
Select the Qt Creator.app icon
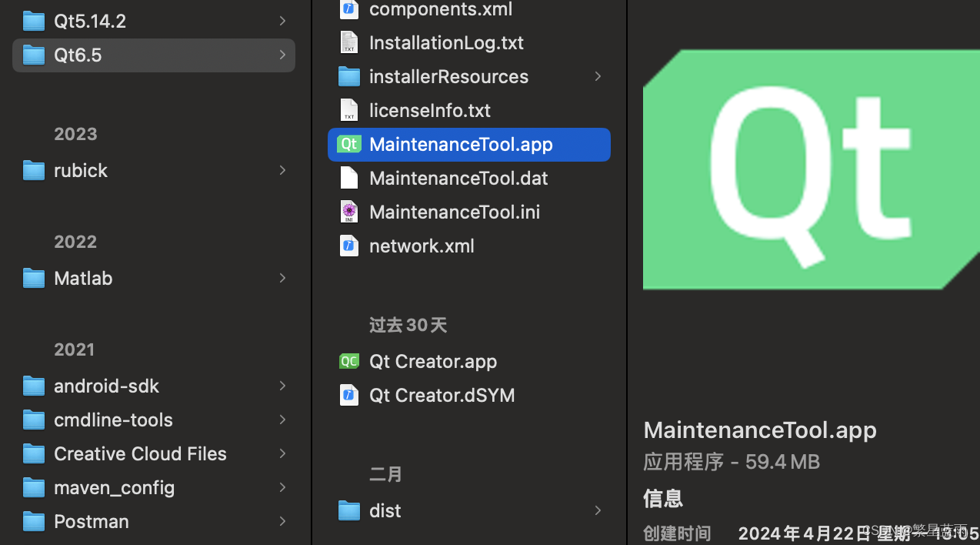pyautogui.click(x=349, y=360)
